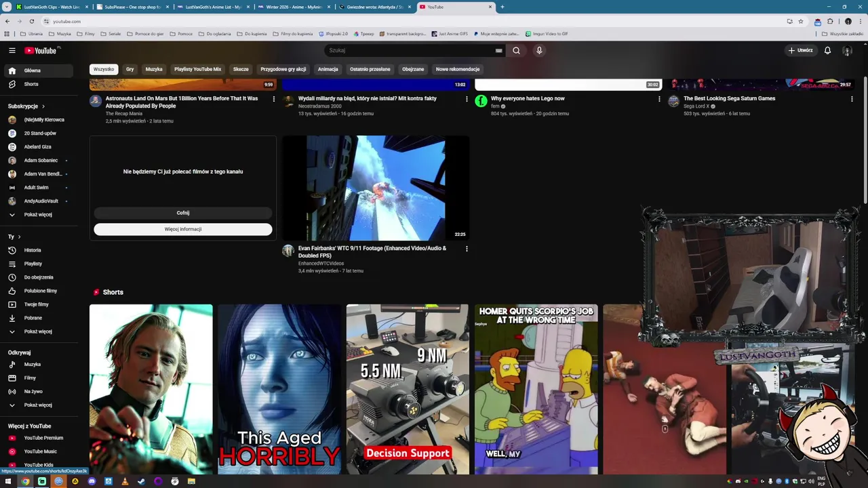Screen dimensions: 868x488
Task: Open The Recap Mania channel link
Action: tap(123, 113)
